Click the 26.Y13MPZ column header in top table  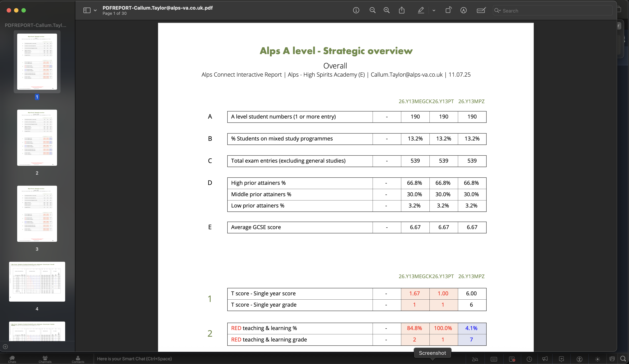click(x=471, y=101)
